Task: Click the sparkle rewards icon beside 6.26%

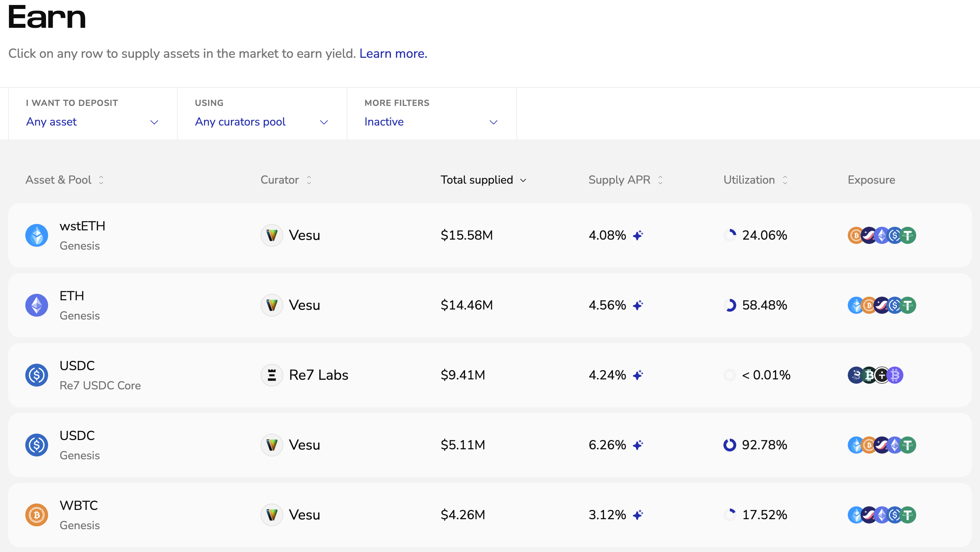Action: click(x=638, y=445)
